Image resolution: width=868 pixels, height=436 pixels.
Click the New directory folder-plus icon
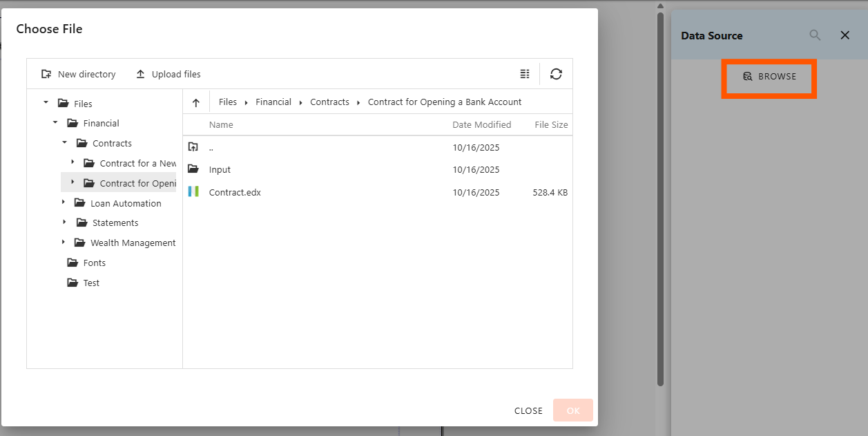pos(46,74)
